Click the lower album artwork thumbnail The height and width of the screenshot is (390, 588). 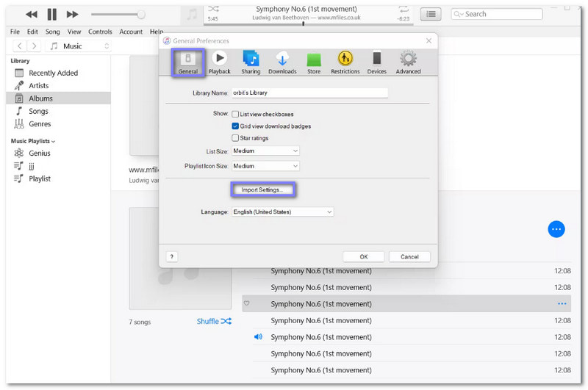pyautogui.click(x=180, y=259)
